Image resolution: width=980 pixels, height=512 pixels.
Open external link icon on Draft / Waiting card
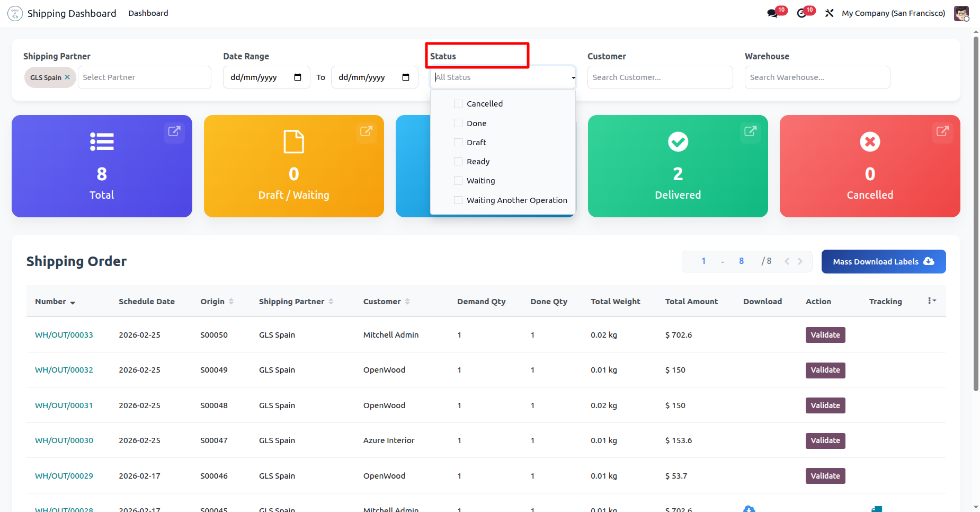click(366, 131)
